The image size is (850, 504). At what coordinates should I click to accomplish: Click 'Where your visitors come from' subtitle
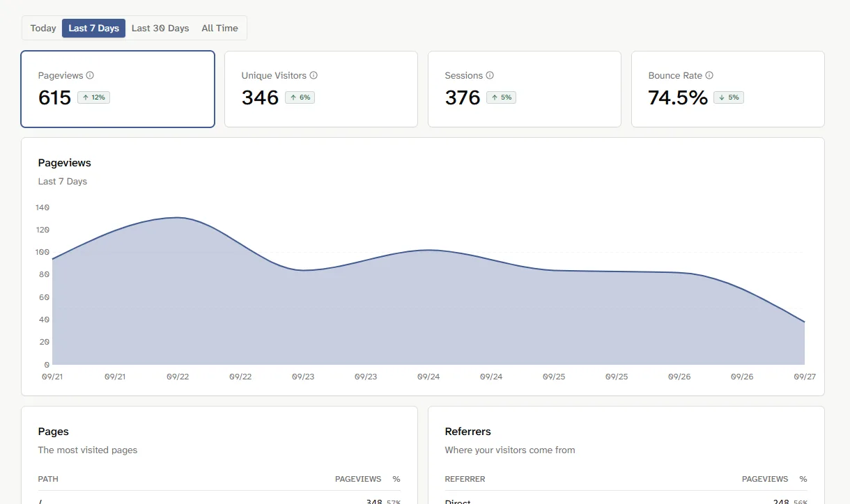(x=510, y=450)
